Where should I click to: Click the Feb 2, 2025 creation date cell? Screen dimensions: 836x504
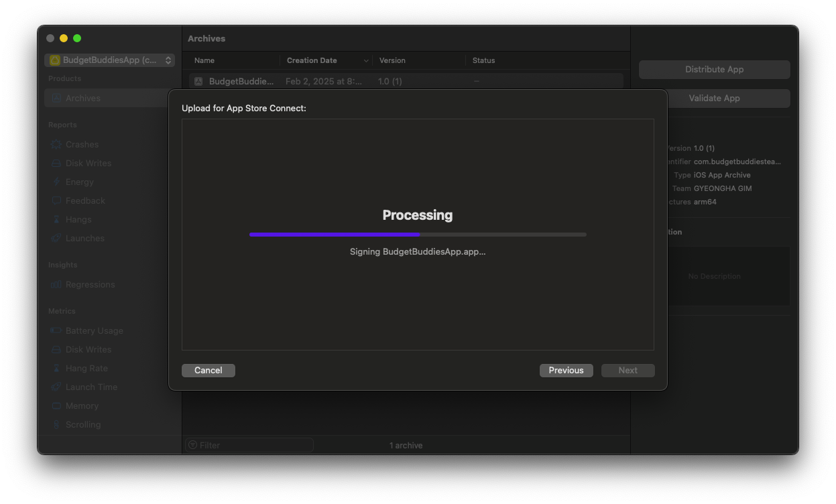324,81
